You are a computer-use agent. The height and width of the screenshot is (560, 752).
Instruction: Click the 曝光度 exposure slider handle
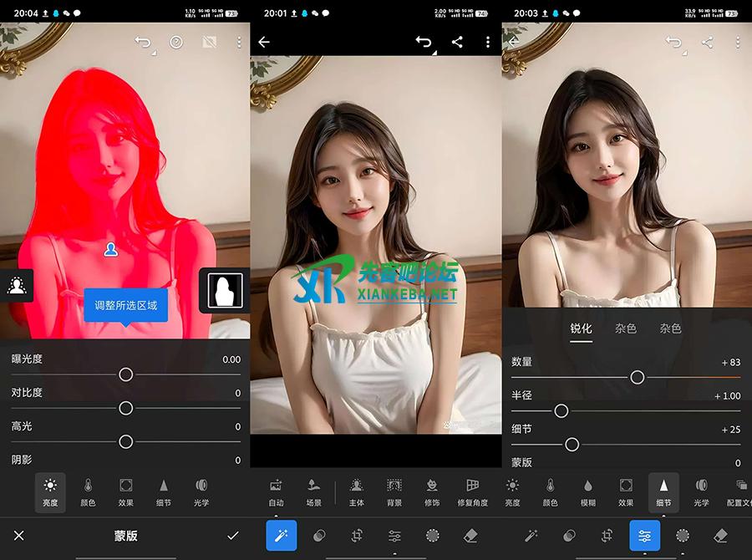pyautogui.click(x=125, y=374)
